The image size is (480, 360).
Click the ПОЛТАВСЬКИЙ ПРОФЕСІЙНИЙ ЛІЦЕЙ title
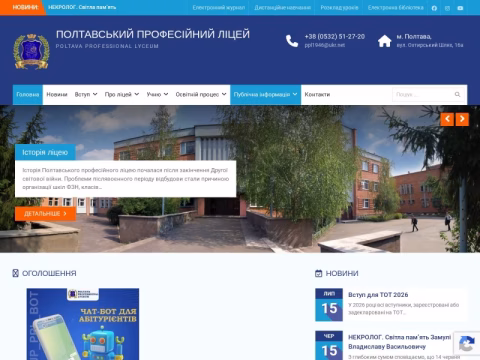coord(153,34)
